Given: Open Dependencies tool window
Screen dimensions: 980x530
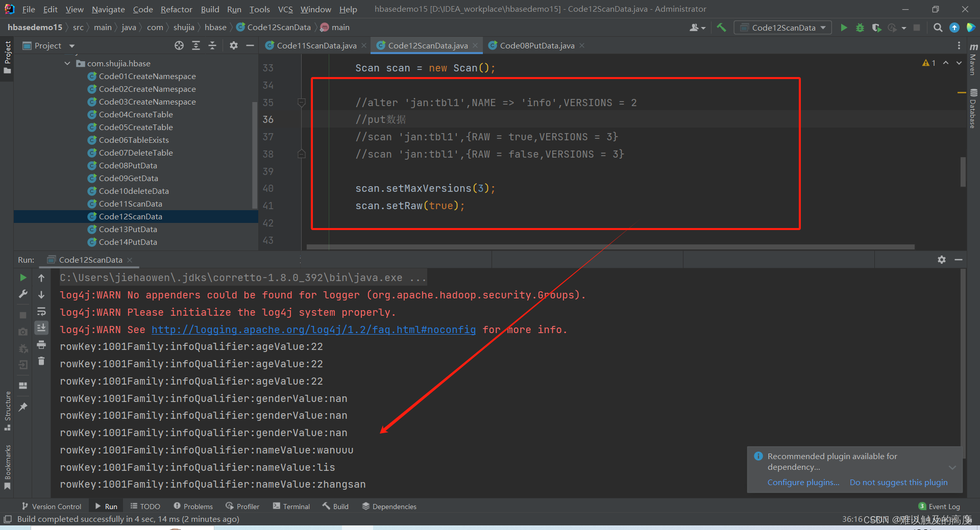Looking at the screenshot, I should coord(389,506).
